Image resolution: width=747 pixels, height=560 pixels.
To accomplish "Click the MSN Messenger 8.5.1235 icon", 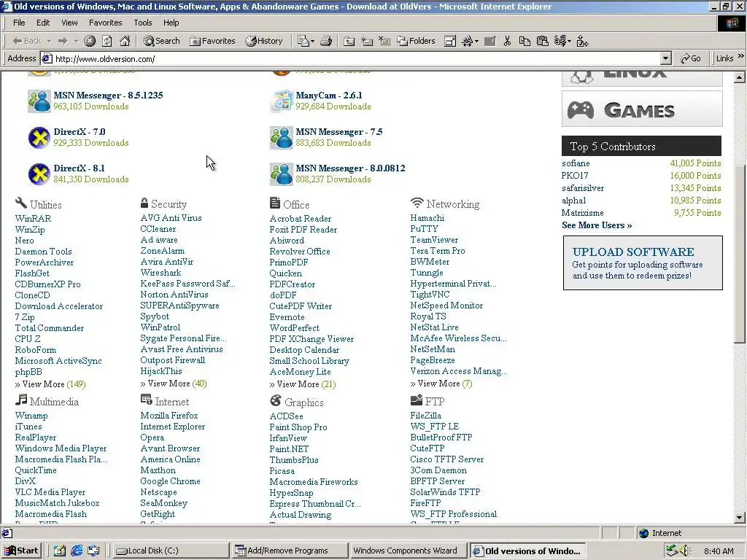I will (39, 101).
